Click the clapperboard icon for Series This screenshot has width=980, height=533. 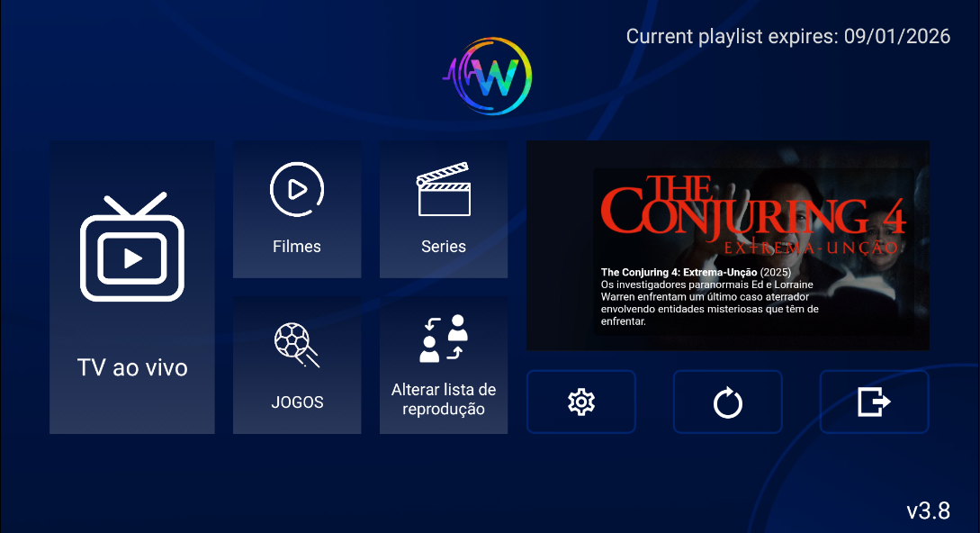(x=444, y=189)
